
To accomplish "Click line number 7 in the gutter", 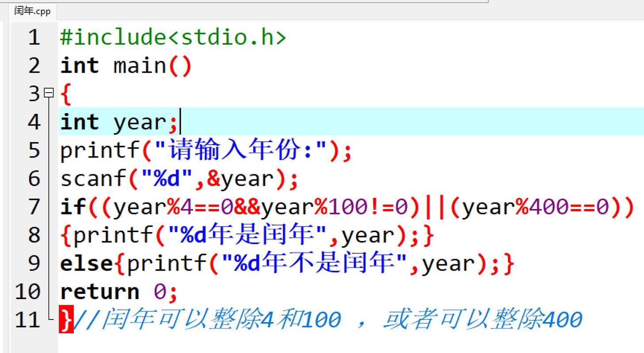I will (33, 206).
